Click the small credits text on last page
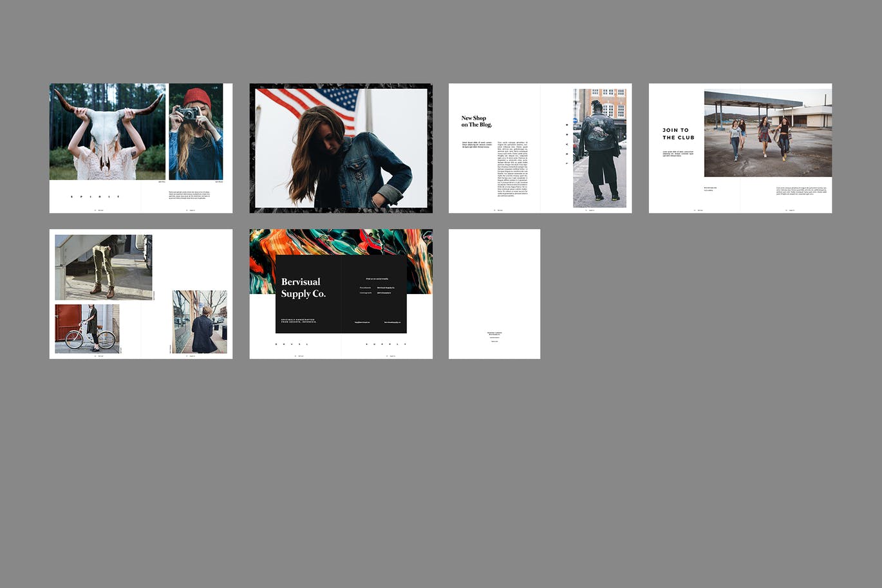Screen dimensions: 882x588 (x=494, y=336)
